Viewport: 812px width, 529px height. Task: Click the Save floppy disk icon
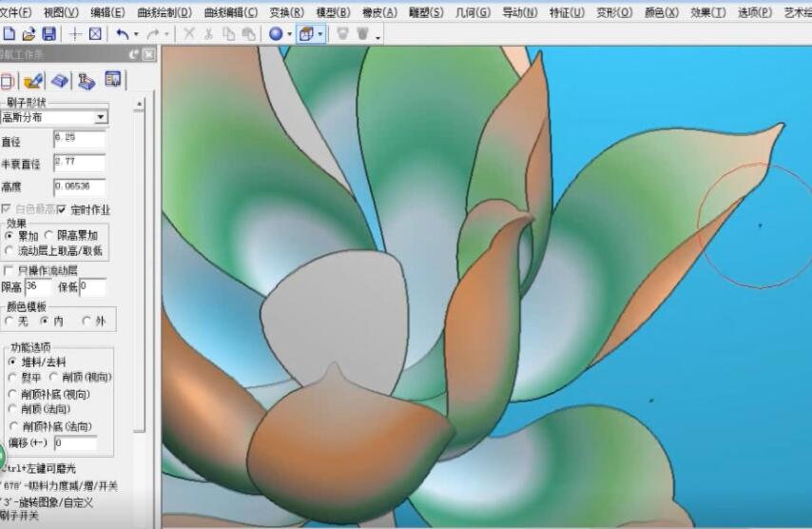click(x=48, y=33)
